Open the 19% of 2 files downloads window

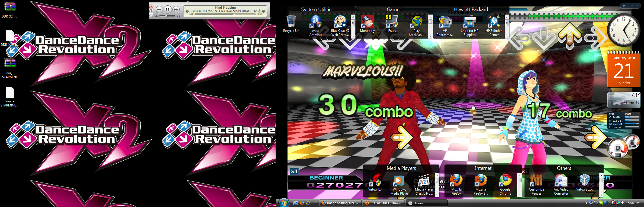(383, 203)
